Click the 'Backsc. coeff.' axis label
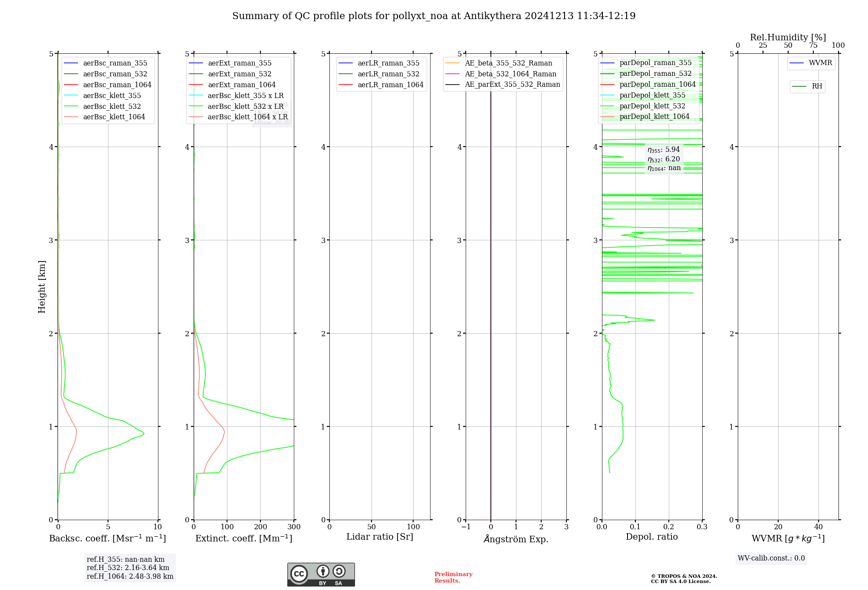Screen dimensions: 868x590 pyautogui.click(x=108, y=538)
